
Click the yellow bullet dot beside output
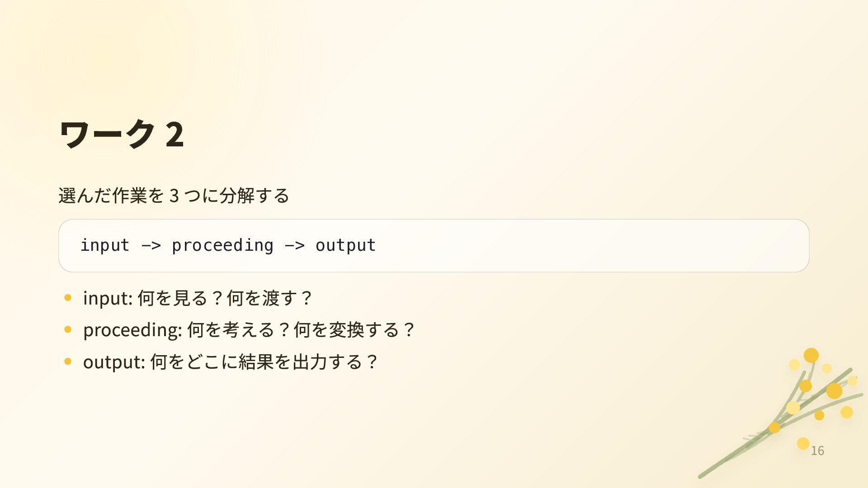68,361
